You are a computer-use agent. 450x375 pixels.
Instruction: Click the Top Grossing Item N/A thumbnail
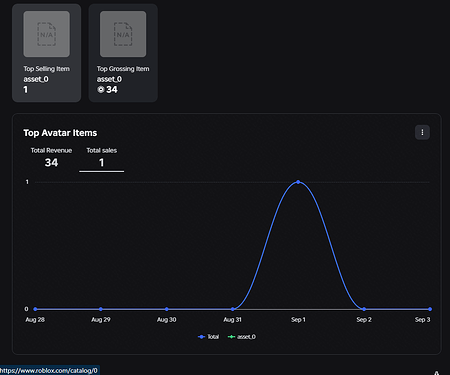click(x=123, y=34)
